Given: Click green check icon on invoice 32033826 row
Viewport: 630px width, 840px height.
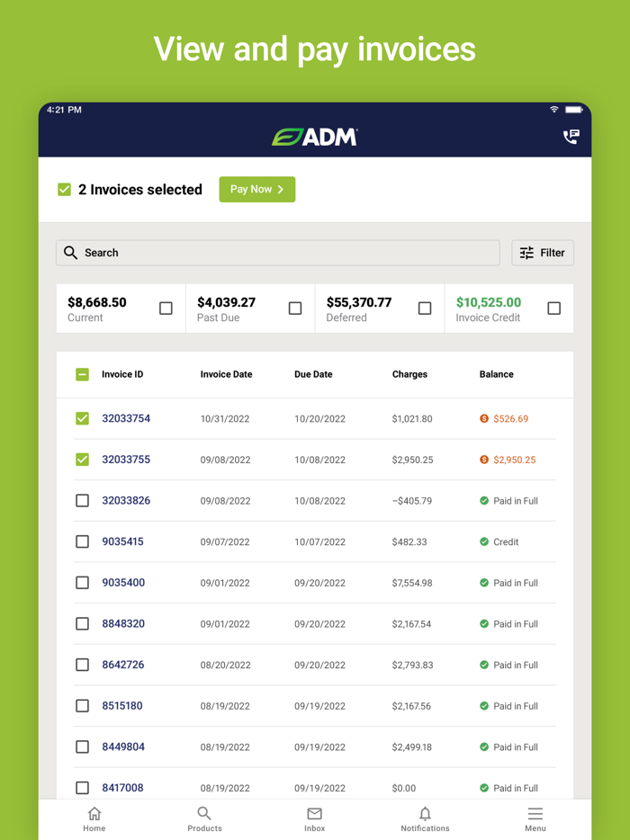Looking at the screenshot, I should (484, 500).
